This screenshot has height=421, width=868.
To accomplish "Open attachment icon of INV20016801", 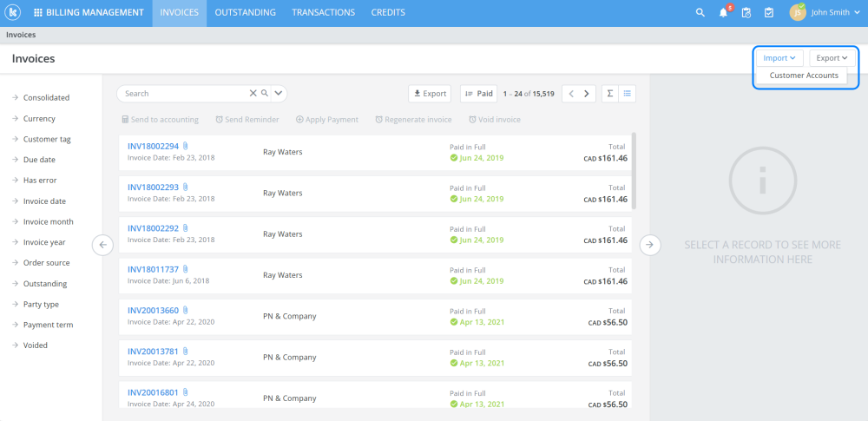I will 186,392.
